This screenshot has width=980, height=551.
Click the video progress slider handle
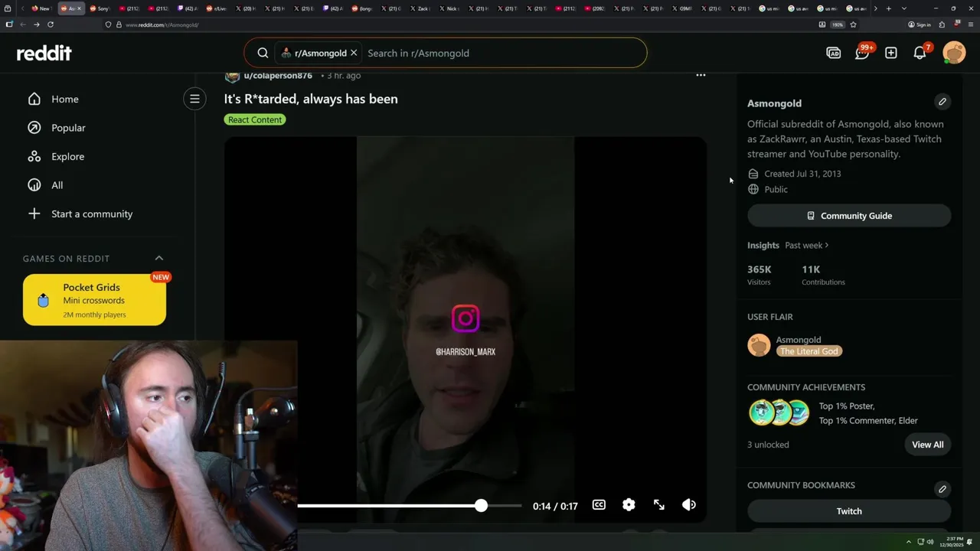pyautogui.click(x=481, y=505)
